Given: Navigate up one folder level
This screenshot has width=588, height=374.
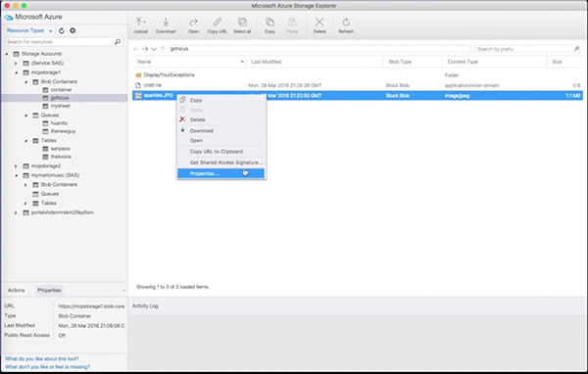Looking at the screenshot, I should (x=163, y=49).
